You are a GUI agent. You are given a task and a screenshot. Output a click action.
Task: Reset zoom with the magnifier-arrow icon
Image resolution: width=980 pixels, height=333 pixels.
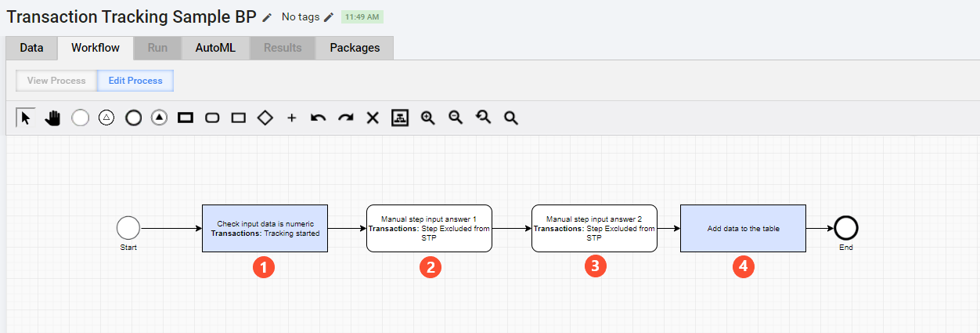point(483,118)
